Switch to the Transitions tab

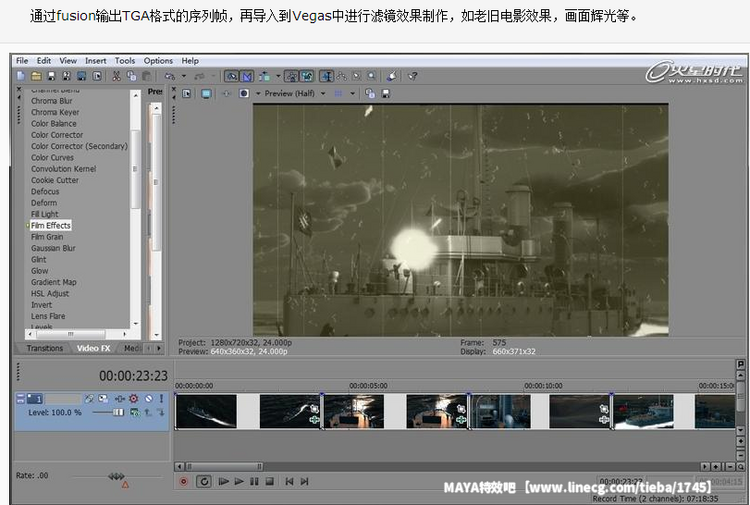44,348
